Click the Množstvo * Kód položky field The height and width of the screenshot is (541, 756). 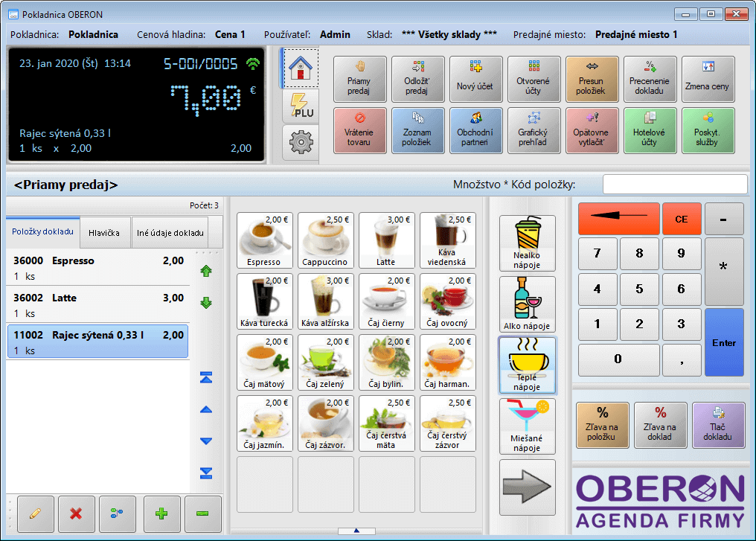click(674, 185)
